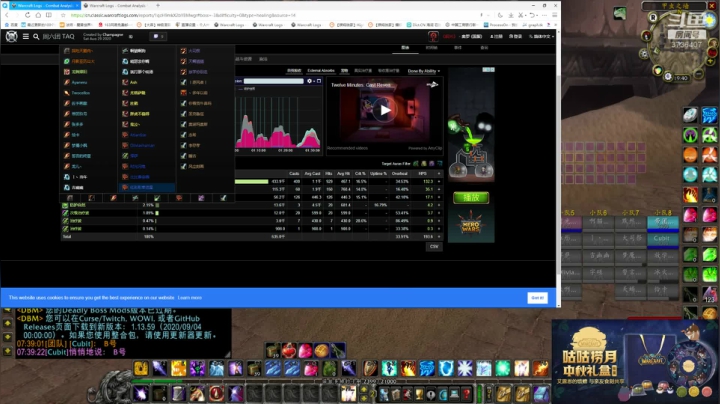Export table with CSV button
Screen dimensions: 720x404
point(434,247)
